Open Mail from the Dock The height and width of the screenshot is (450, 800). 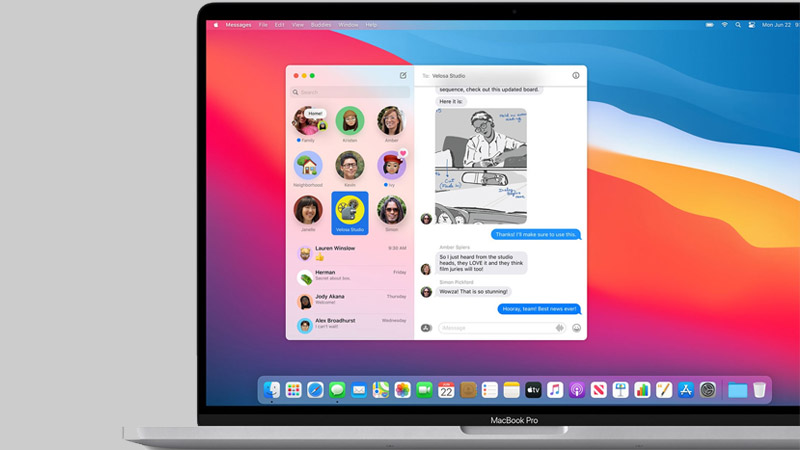tap(359, 390)
